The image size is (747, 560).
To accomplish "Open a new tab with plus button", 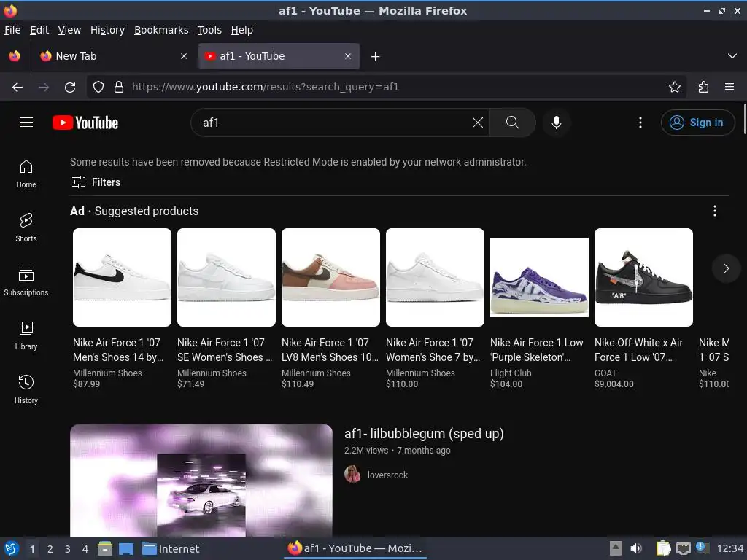I will pyautogui.click(x=376, y=57).
